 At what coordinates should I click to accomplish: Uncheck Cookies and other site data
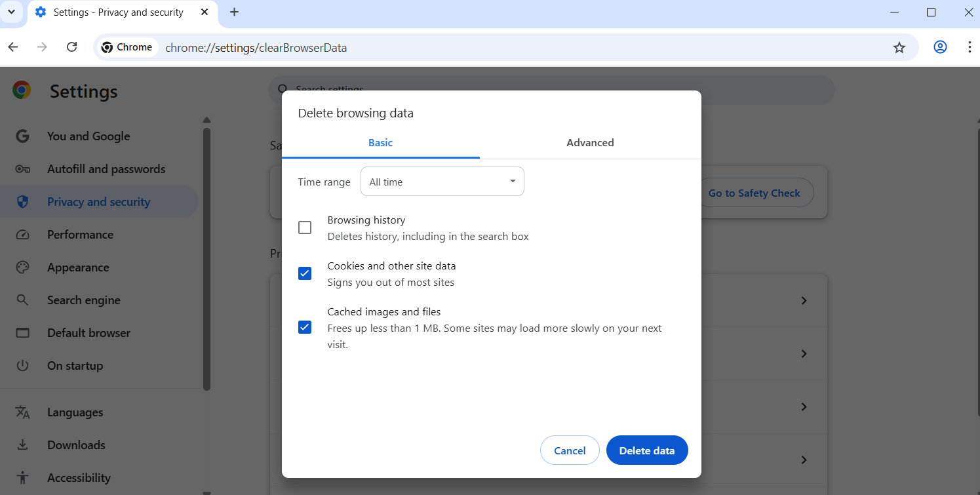(x=305, y=273)
